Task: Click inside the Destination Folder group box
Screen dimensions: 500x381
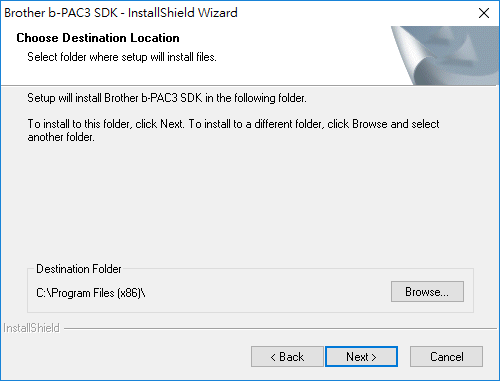Action: [x=250, y=305]
